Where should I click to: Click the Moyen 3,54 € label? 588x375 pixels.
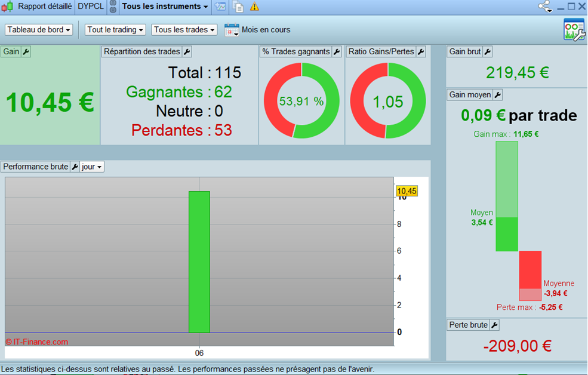point(482,217)
